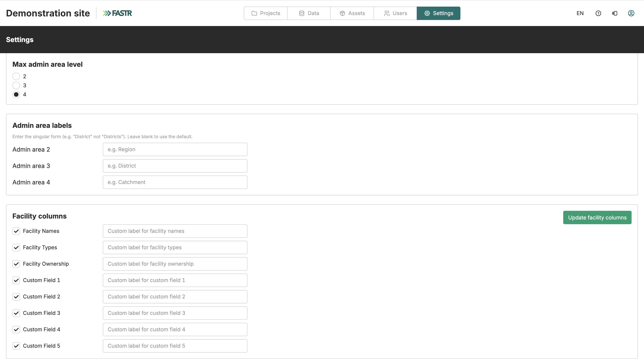Click custom label input for custom field 1
Image resolution: width=644 pixels, height=359 pixels.
click(175, 280)
